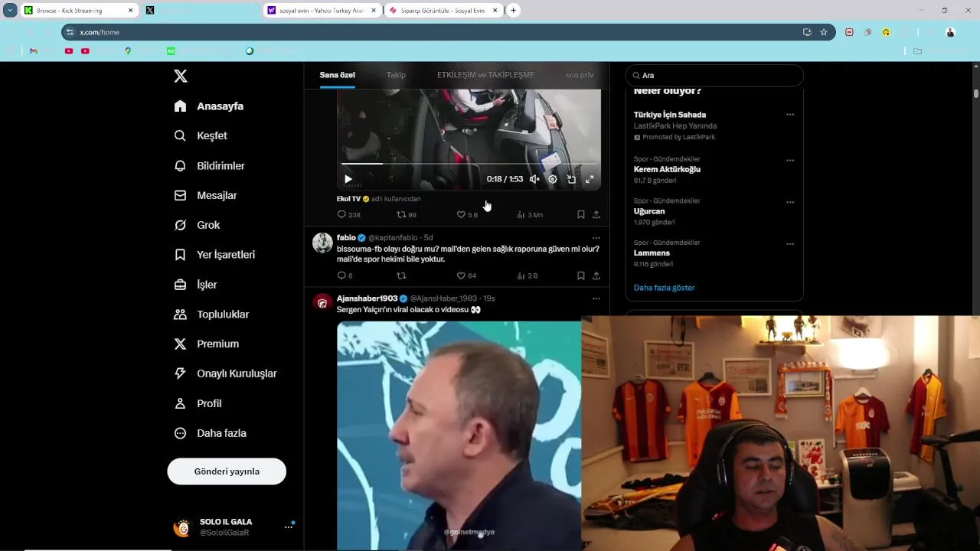
Task: Like the Ekol TV post with 5 B likes
Action: click(467, 215)
